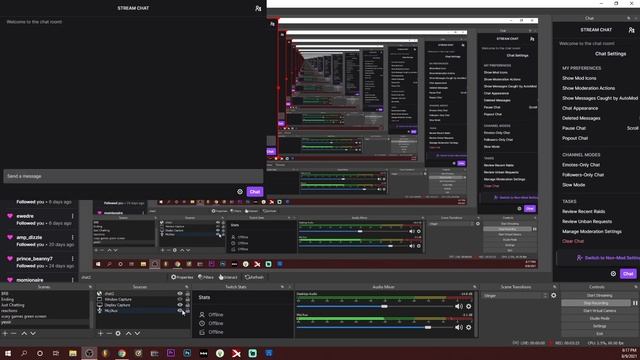Screen dimensions: 640x360
Task: Toggle visibility of the Window Capture source
Action: pos(180,299)
